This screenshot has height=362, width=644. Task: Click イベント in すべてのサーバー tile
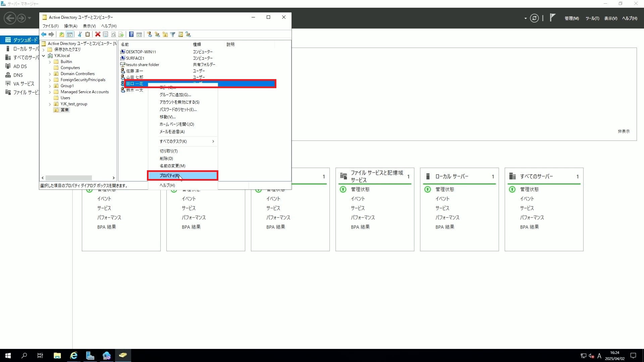point(527,199)
